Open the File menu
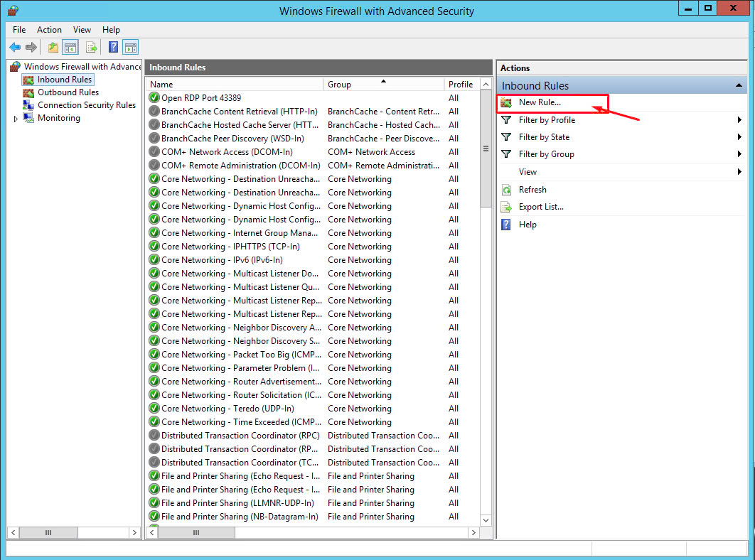 tap(19, 30)
